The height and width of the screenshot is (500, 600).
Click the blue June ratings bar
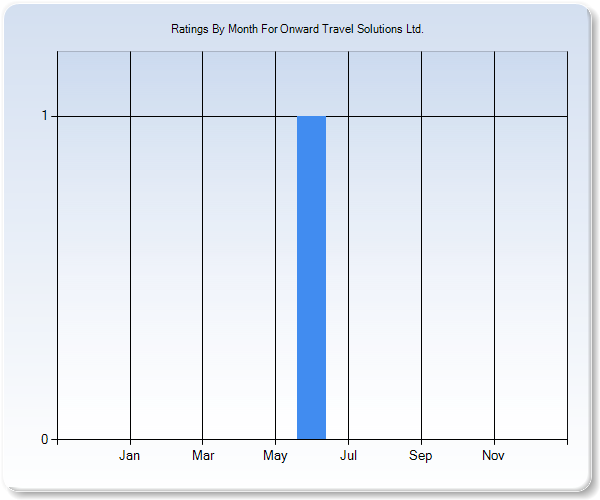pos(311,277)
